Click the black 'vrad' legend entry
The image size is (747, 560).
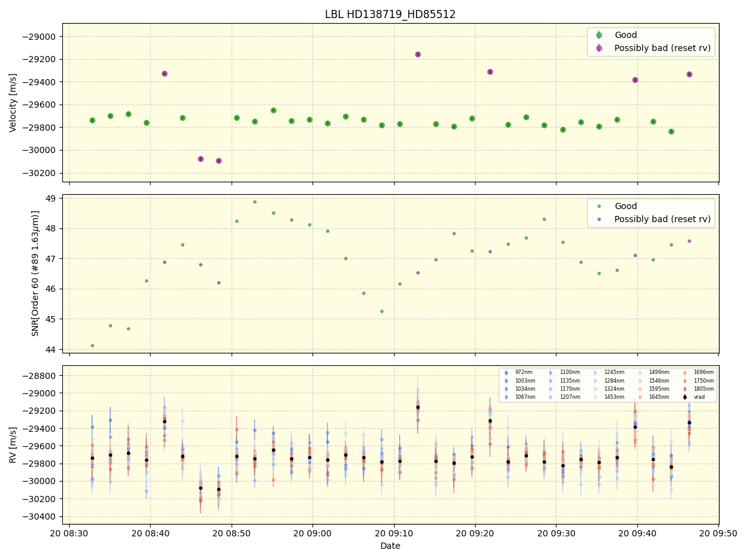(694, 397)
